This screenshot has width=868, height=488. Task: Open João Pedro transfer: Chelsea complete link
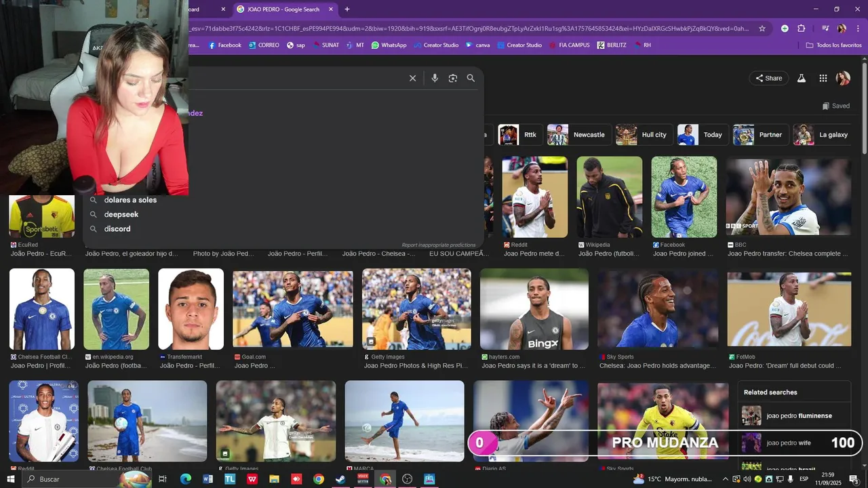point(788,253)
